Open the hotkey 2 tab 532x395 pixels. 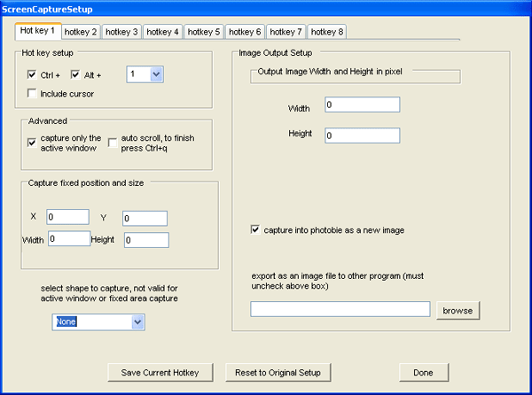(81, 32)
